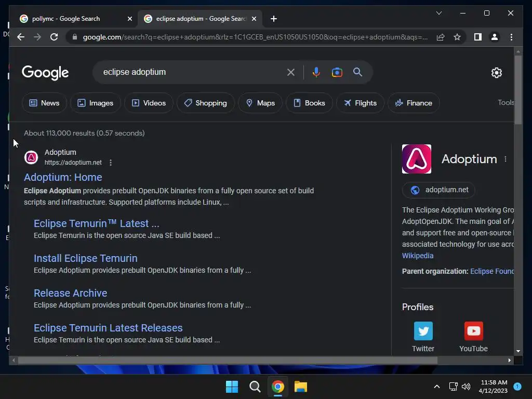Start a voice search with microphone
The width and height of the screenshot is (532, 399).
[x=316, y=72]
